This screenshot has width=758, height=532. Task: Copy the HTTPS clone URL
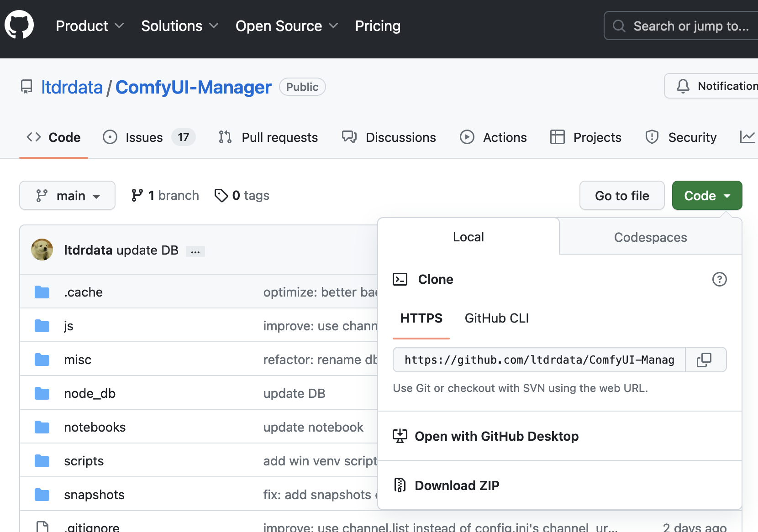point(704,360)
